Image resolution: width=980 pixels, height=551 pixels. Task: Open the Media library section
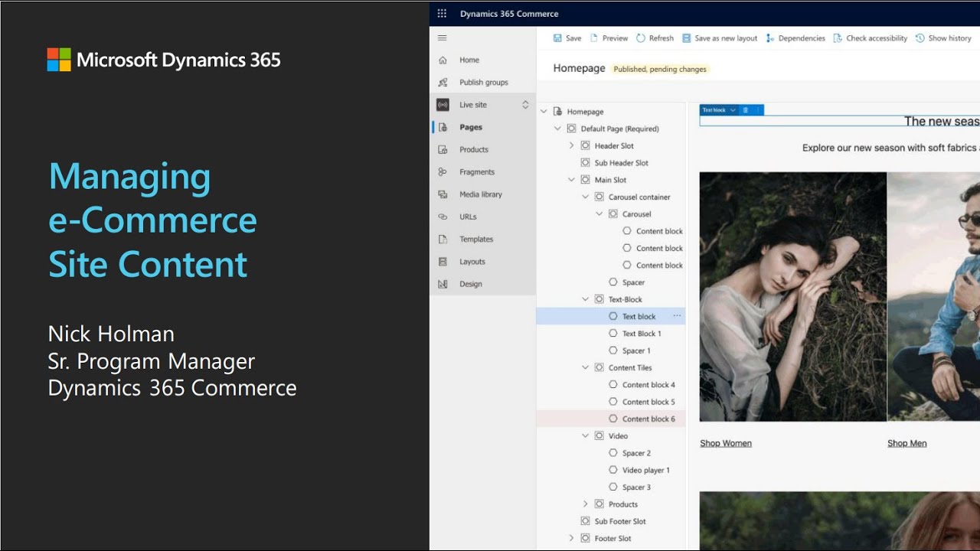(482, 194)
